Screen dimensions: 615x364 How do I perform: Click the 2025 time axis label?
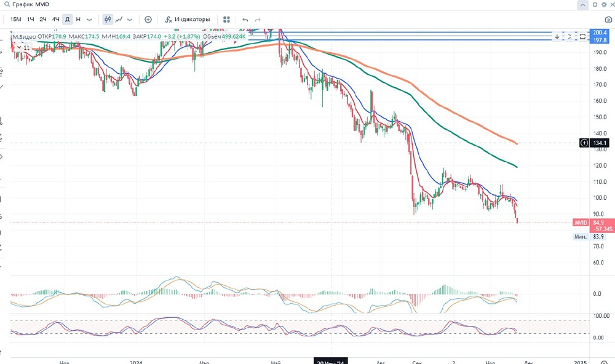(x=580, y=362)
